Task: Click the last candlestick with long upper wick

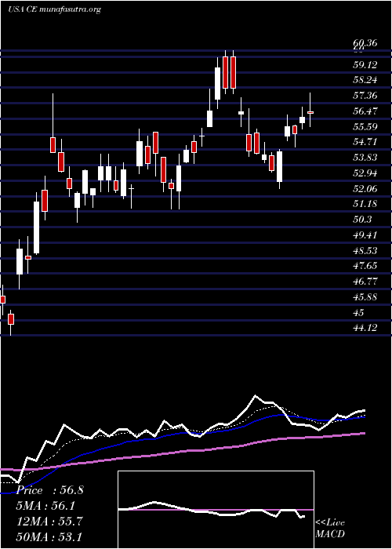Action: (x=310, y=112)
